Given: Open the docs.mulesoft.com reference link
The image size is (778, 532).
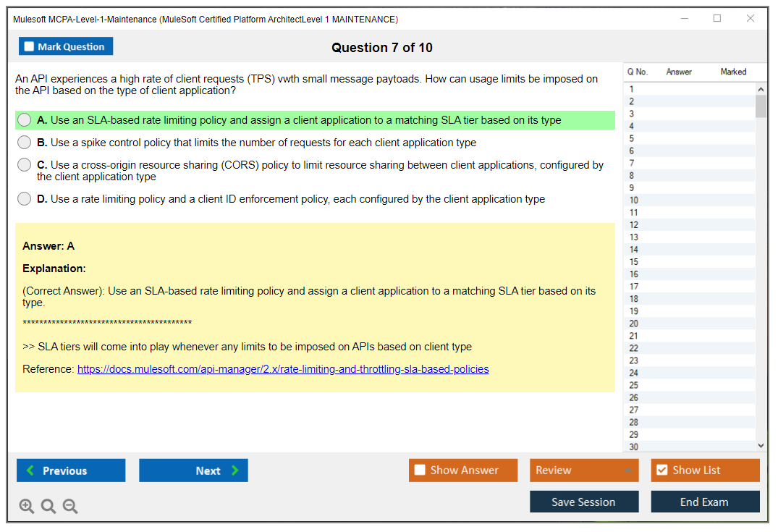Looking at the screenshot, I should pos(283,369).
